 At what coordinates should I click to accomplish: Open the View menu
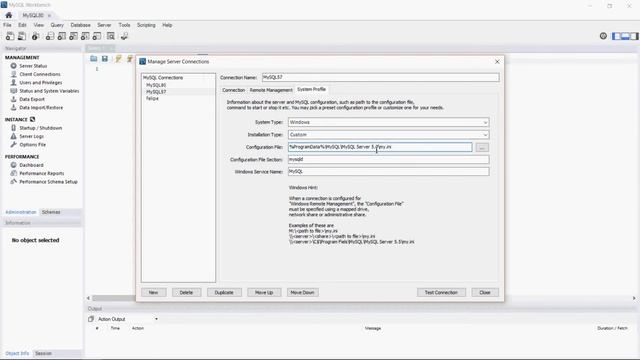pyautogui.click(x=38, y=25)
